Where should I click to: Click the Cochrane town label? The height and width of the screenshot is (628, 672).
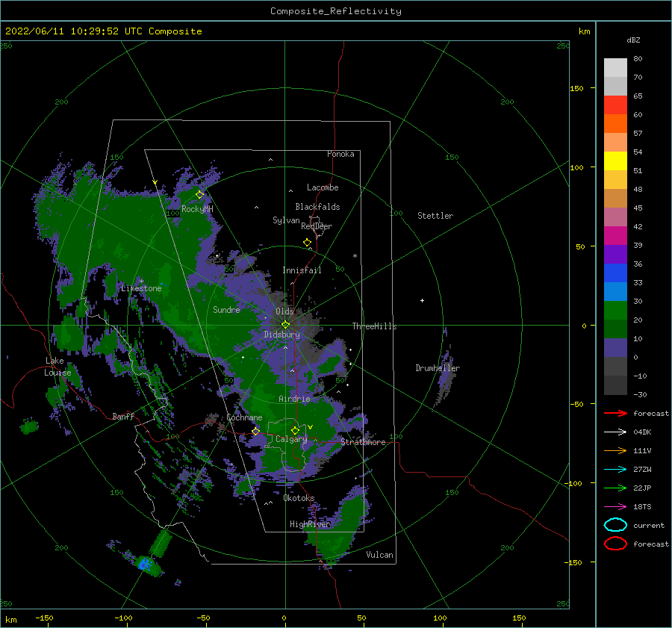coord(244,417)
